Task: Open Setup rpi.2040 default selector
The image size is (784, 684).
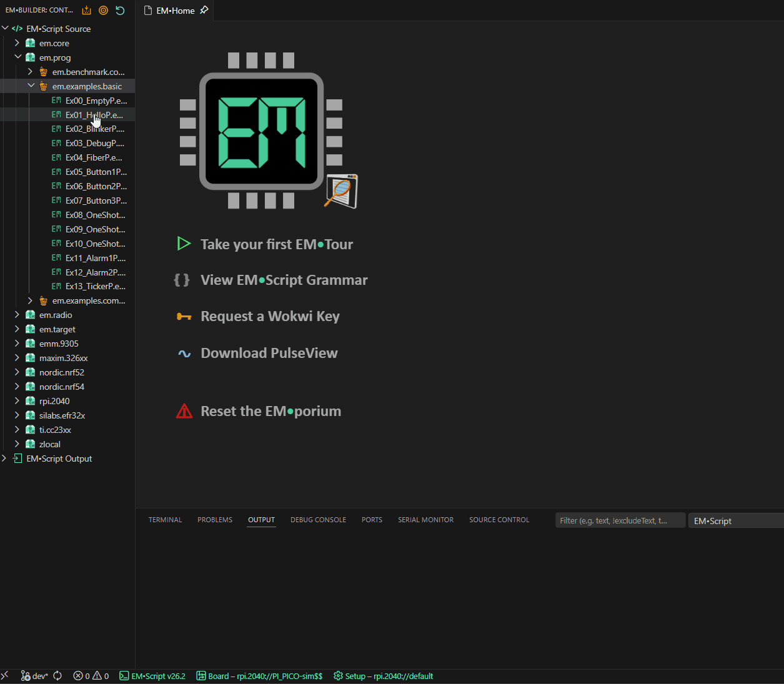Action: [x=383, y=676]
